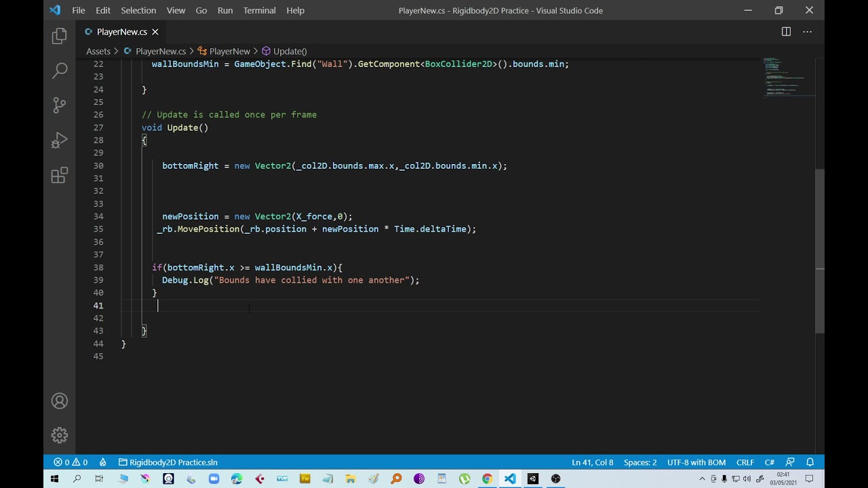Open Task View on the taskbar

click(99, 479)
